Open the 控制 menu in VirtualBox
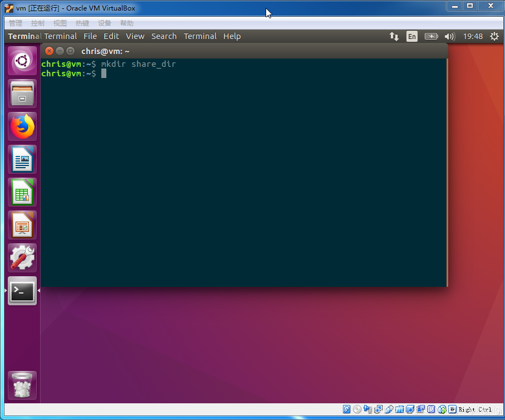 pos(38,23)
